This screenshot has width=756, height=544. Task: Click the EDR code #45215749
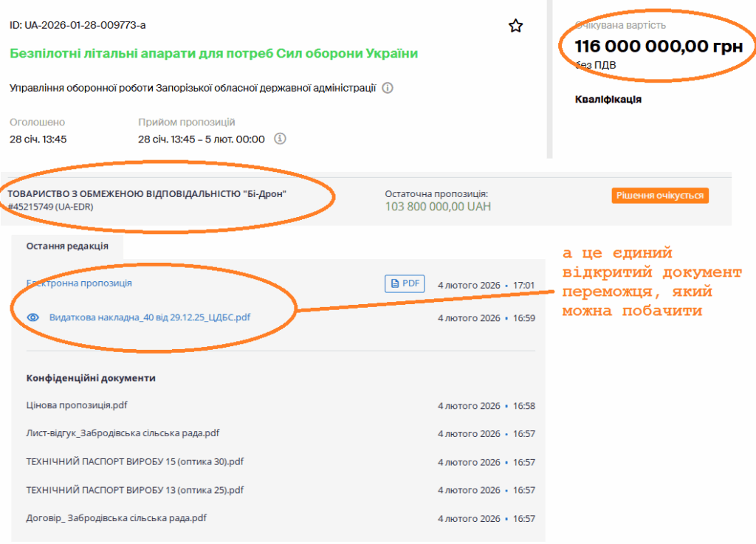(50, 207)
